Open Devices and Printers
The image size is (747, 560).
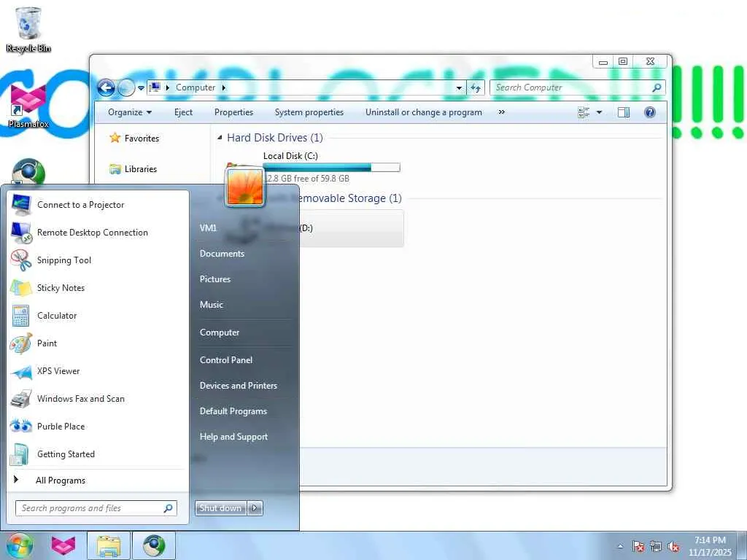(239, 385)
